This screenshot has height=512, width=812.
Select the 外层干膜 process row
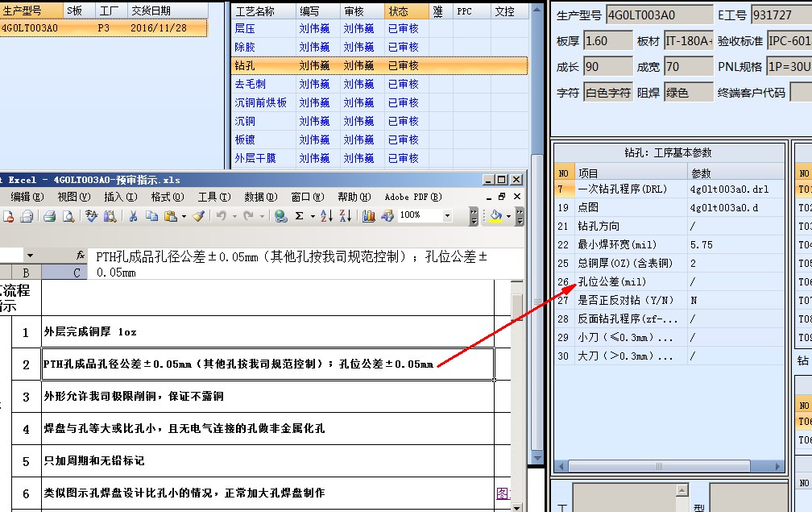(x=380, y=158)
